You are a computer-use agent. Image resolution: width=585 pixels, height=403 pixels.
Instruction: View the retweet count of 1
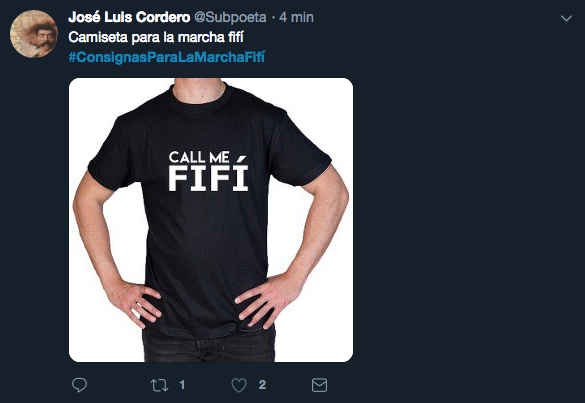click(182, 385)
